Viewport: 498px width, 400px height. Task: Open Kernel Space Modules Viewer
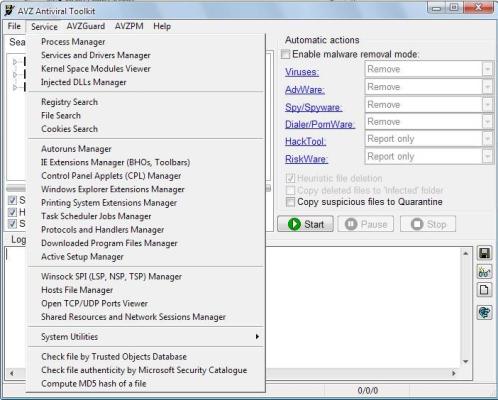pos(146,69)
